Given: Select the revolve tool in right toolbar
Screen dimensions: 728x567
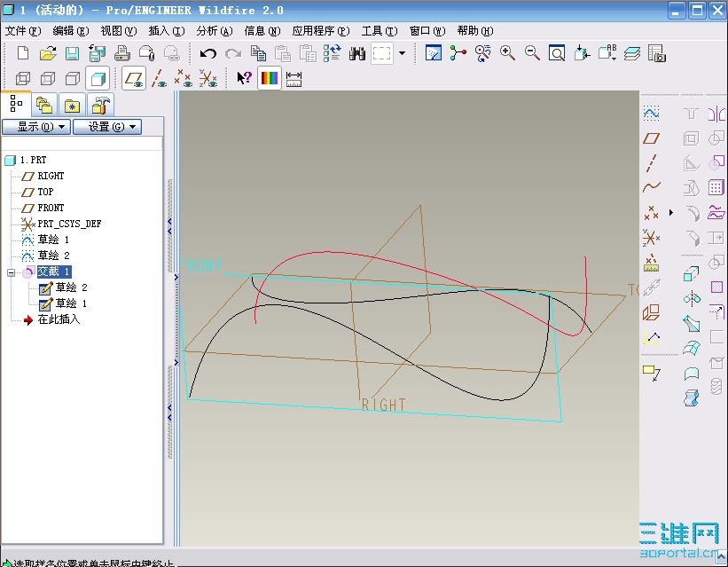Looking at the screenshot, I should pyautogui.click(x=692, y=298).
